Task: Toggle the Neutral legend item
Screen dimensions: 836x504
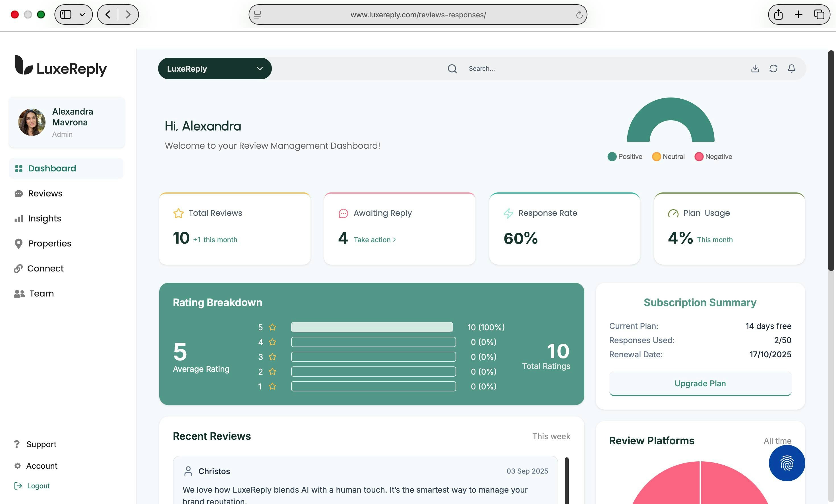Action: pyautogui.click(x=669, y=157)
